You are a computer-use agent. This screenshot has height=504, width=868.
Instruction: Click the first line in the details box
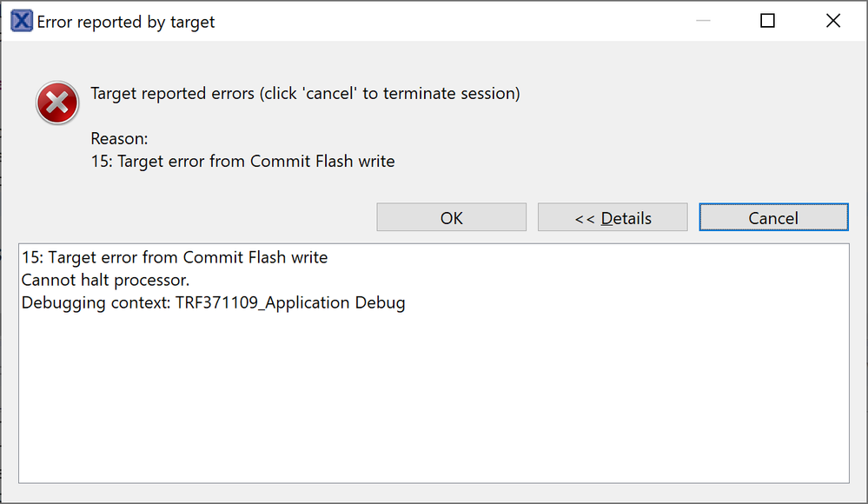[x=174, y=258]
